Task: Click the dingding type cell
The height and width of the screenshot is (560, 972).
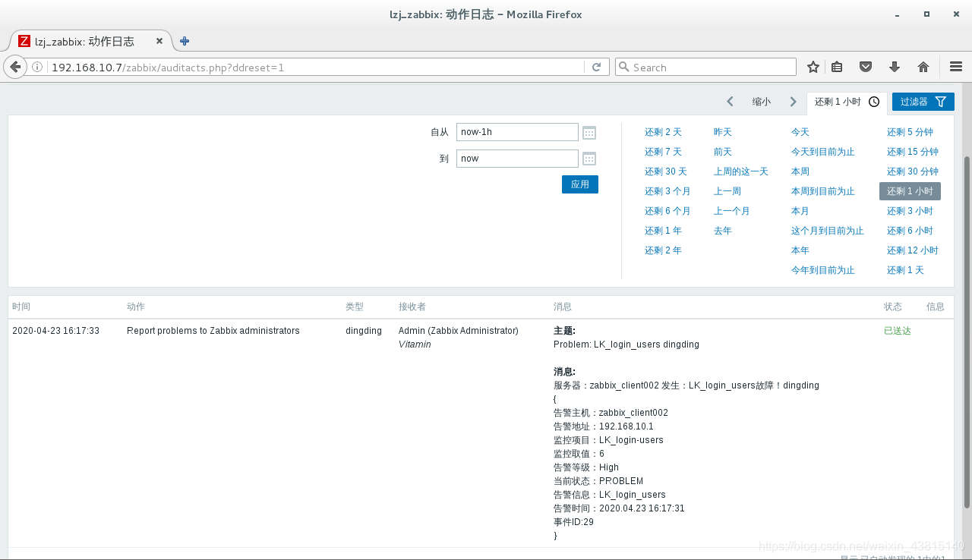Action: (x=364, y=331)
